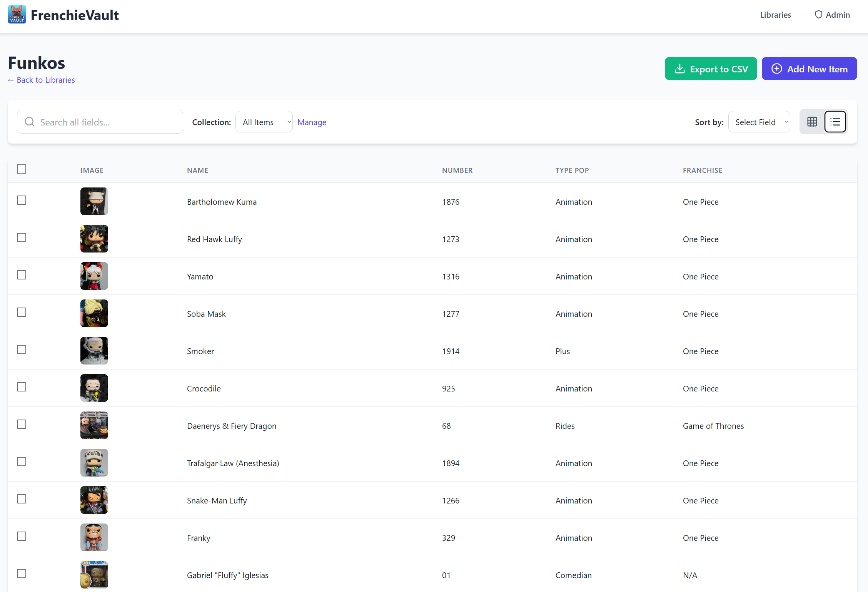The height and width of the screenshot is (592, 868).
Task: Click the FRANCHISE column header
Action: [x=703, y=171]
